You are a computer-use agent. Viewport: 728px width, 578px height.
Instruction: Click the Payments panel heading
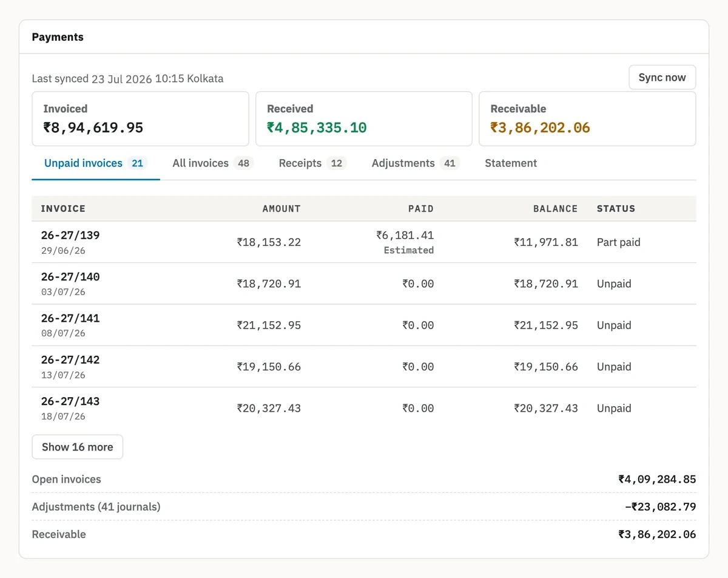click(58, 37)
